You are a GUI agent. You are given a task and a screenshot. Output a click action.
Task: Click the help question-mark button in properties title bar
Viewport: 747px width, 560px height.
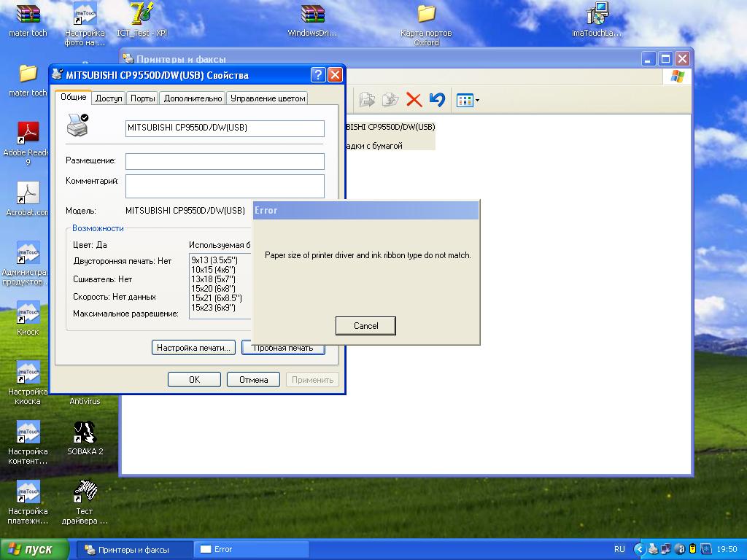click(x=318, y=75)
